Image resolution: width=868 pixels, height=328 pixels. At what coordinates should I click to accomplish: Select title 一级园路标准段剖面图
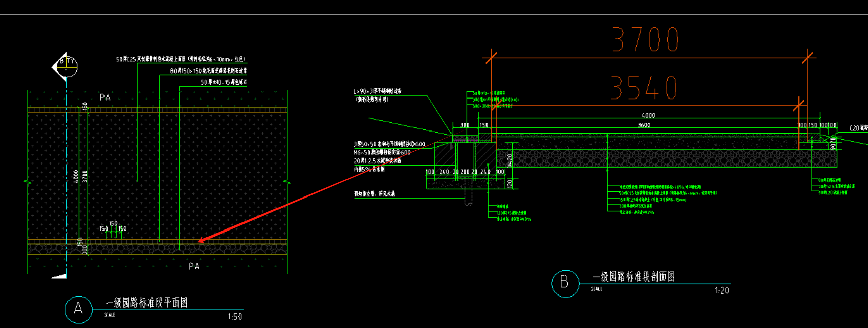634,276
